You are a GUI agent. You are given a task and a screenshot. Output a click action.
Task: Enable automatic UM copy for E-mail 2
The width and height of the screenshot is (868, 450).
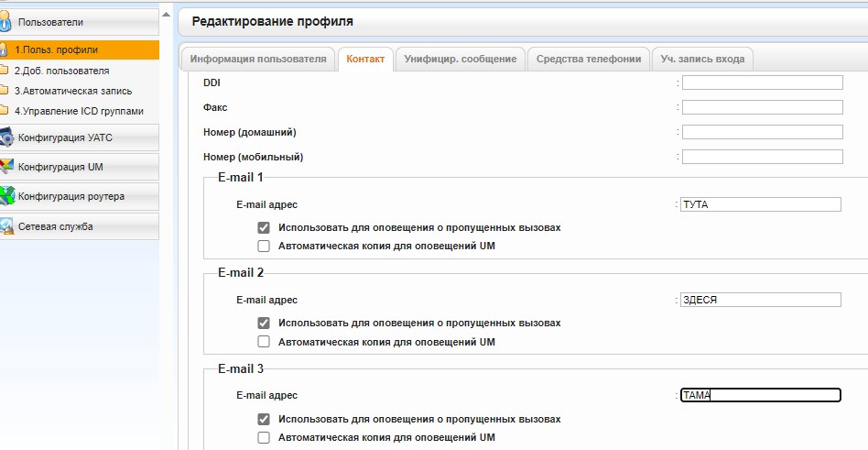click(264, 342)
